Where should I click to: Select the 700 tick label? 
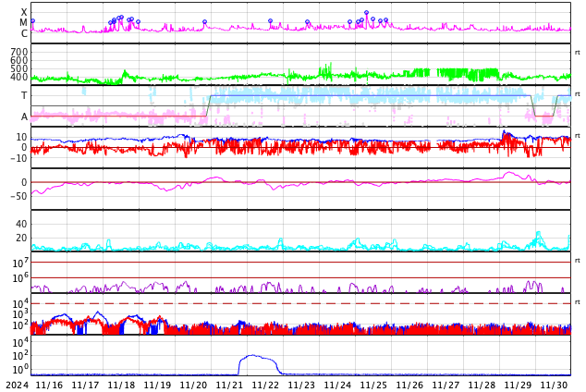tap(19, 52)
